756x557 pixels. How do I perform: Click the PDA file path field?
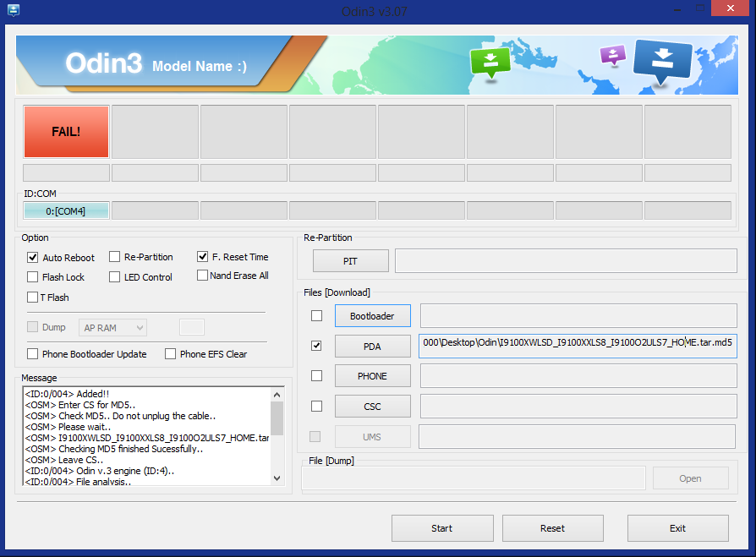coord(578,346)
